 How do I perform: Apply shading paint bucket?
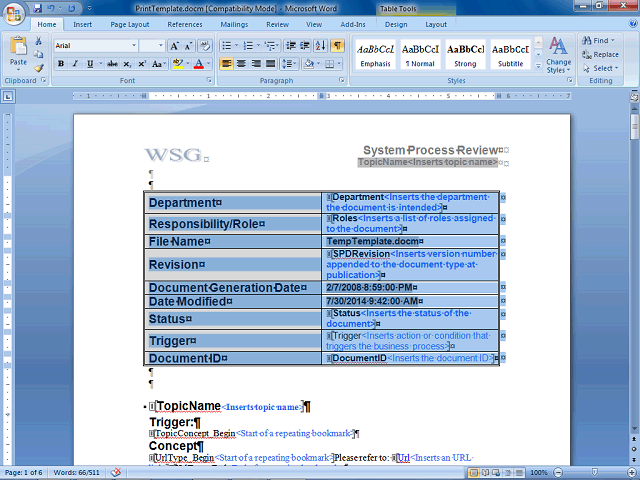tap(309, 64)
